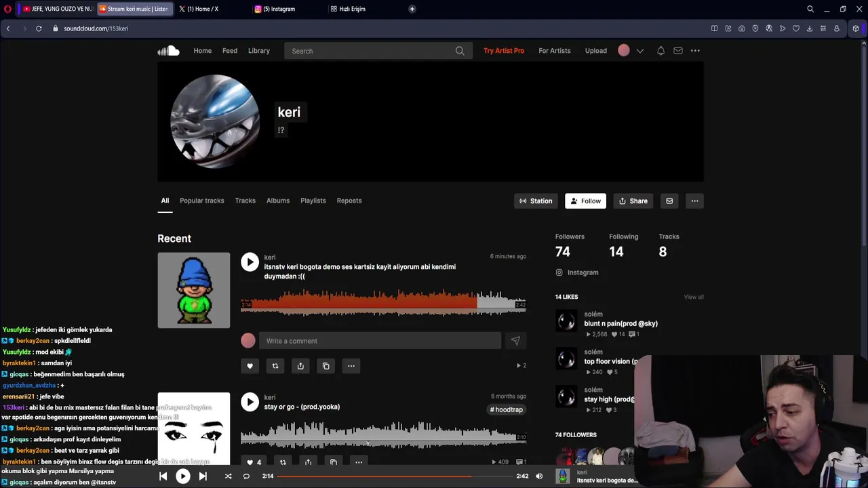868x488 pixels.
Task: Open blue-hat gnome track artwork
Action: tap(194, 290)
